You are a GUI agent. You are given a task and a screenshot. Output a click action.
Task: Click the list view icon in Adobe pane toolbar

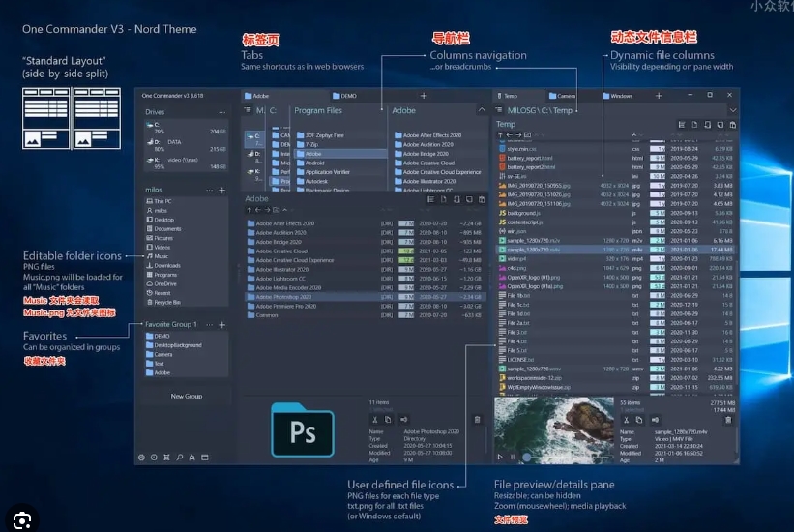click(431, 199)
